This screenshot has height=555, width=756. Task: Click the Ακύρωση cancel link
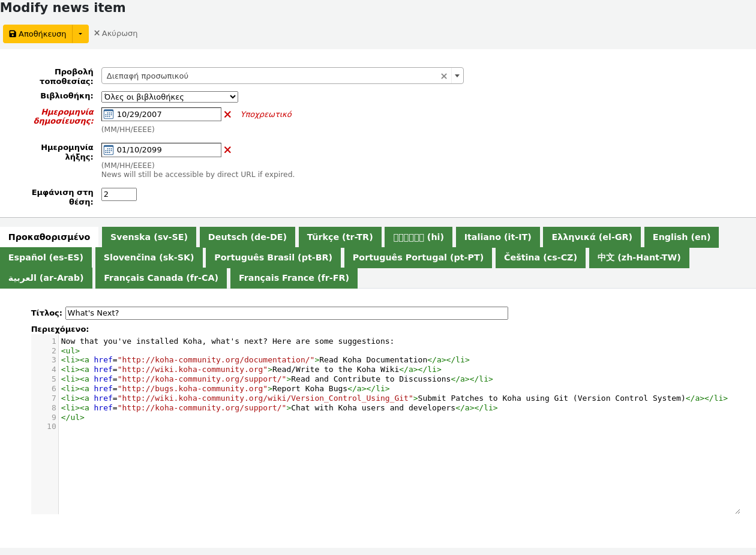115,34
